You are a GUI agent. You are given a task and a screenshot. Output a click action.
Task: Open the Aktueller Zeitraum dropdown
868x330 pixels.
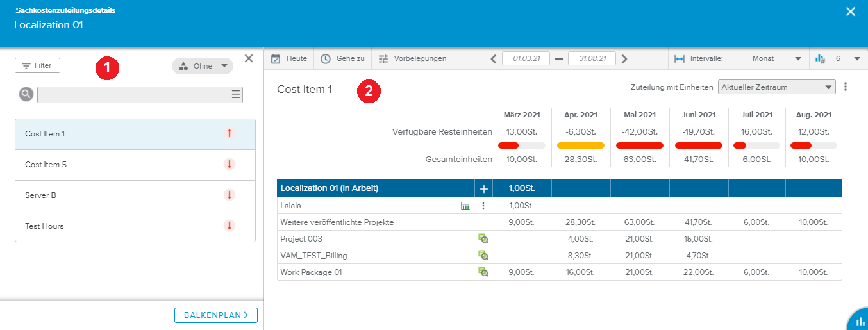(776, 87)
